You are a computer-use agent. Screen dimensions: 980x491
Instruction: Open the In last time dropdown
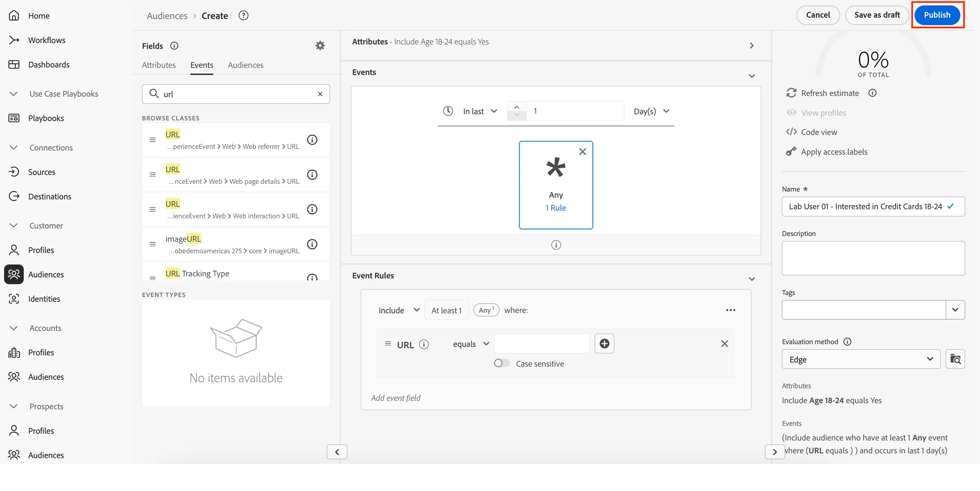coord(480,111)
